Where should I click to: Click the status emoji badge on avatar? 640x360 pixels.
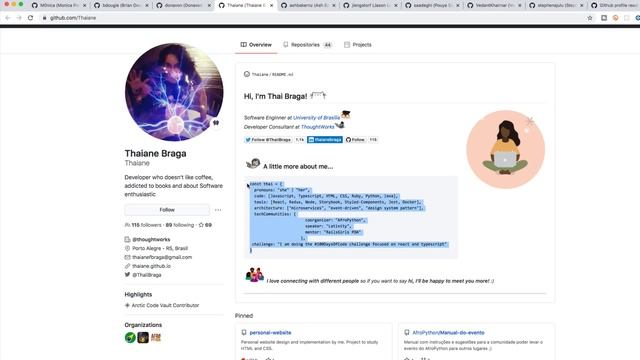(x=216, y=122)
